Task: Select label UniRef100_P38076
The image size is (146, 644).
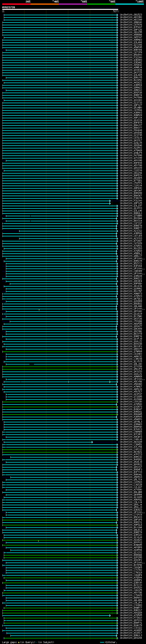Action: coord(131,198)
